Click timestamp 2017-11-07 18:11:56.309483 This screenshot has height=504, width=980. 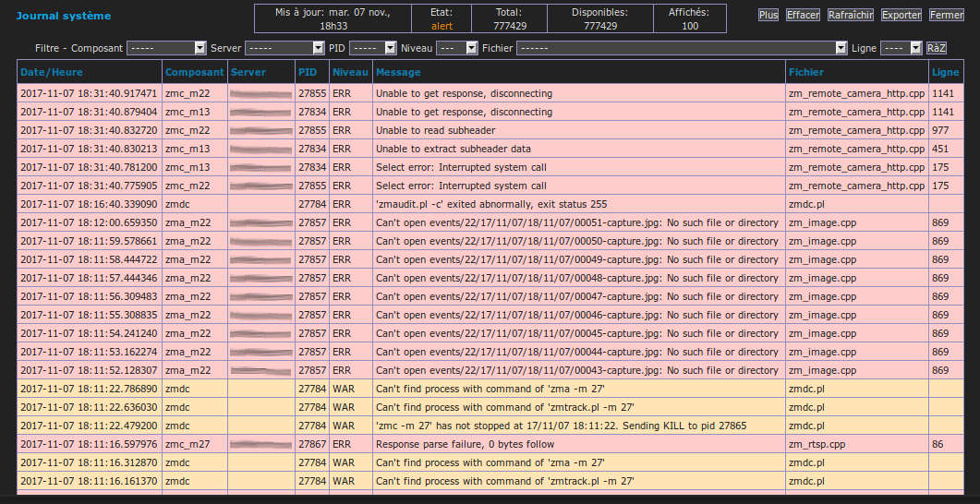89,296
